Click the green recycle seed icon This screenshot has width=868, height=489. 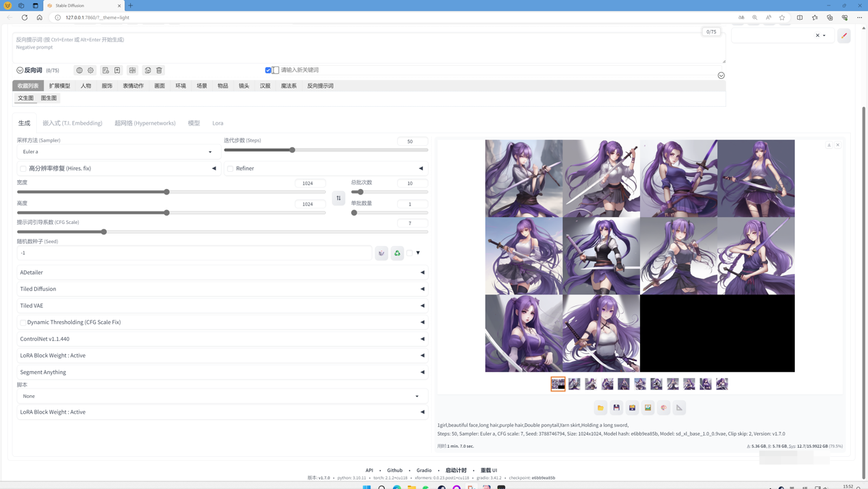[397, 253]
